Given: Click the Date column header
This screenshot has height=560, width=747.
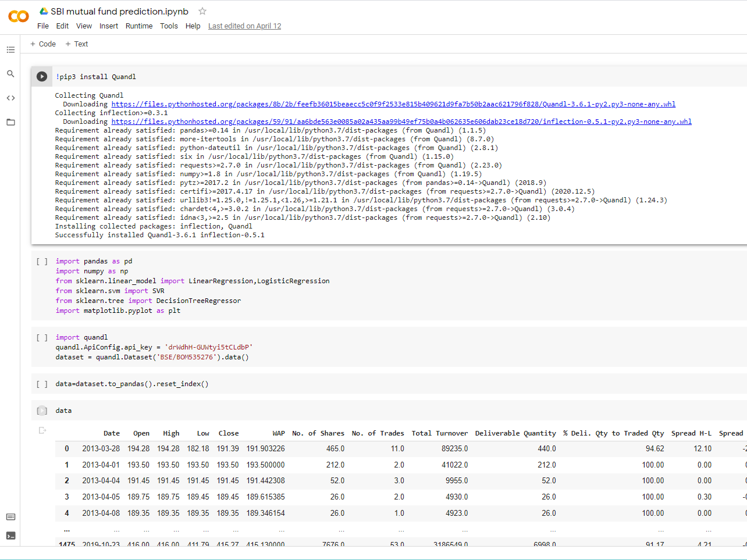Looking at the screenshot, I should click(112, 433).
